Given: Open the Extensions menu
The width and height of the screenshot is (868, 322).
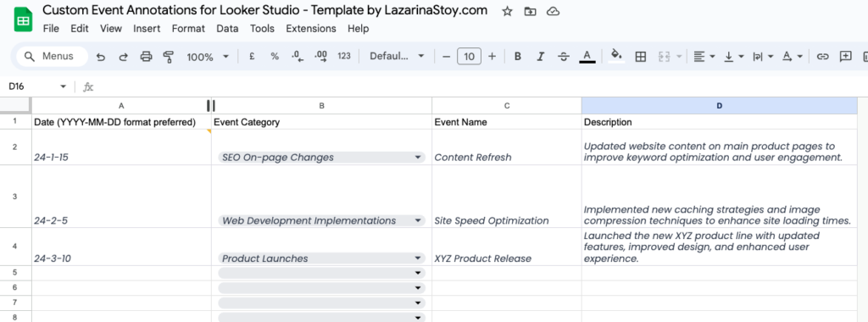Looking at the screenshot, I should pos(310,29).
